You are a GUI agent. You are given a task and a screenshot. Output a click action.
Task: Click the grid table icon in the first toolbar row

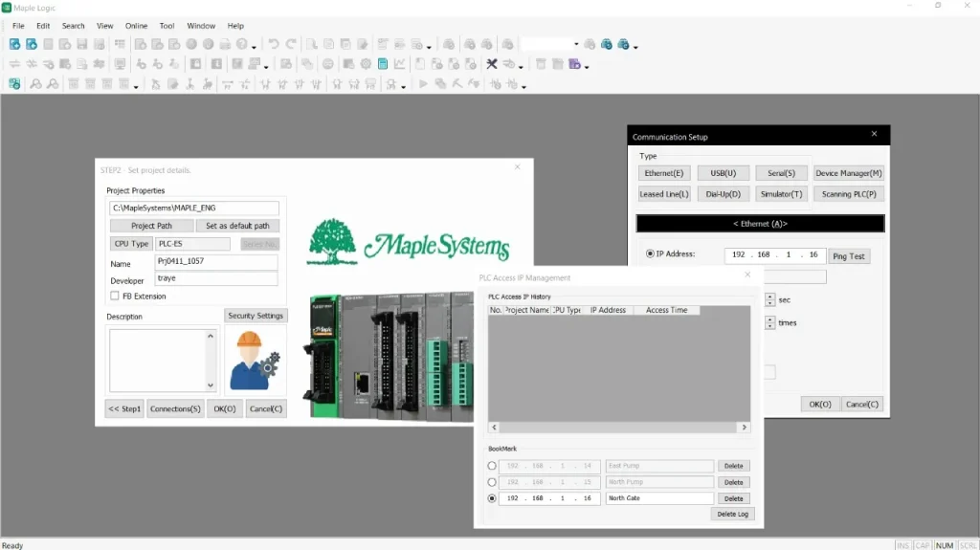tap(120, 44)
